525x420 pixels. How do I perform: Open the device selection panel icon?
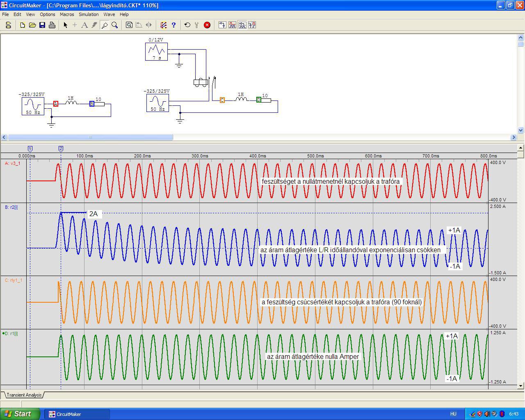(8, 25)
